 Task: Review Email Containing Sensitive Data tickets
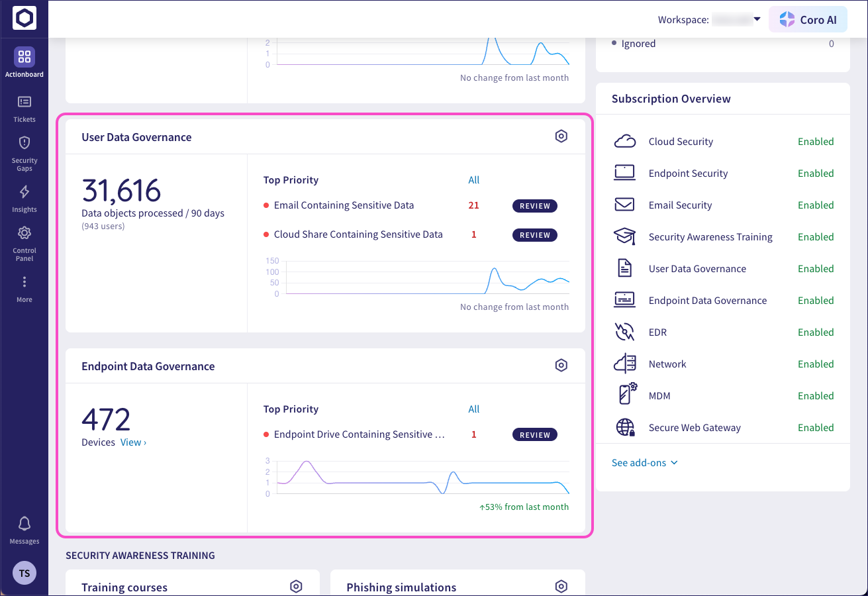click(x=534, y=206)
